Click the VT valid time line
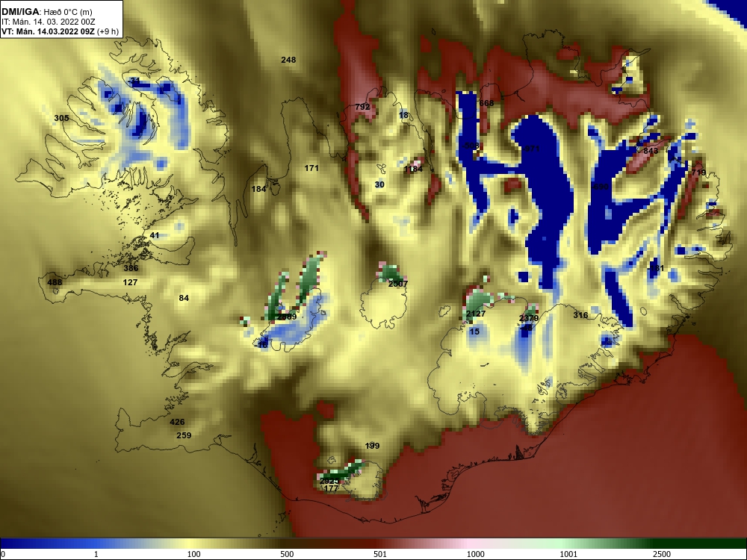The image size is (747, 560). coord(60,31)
